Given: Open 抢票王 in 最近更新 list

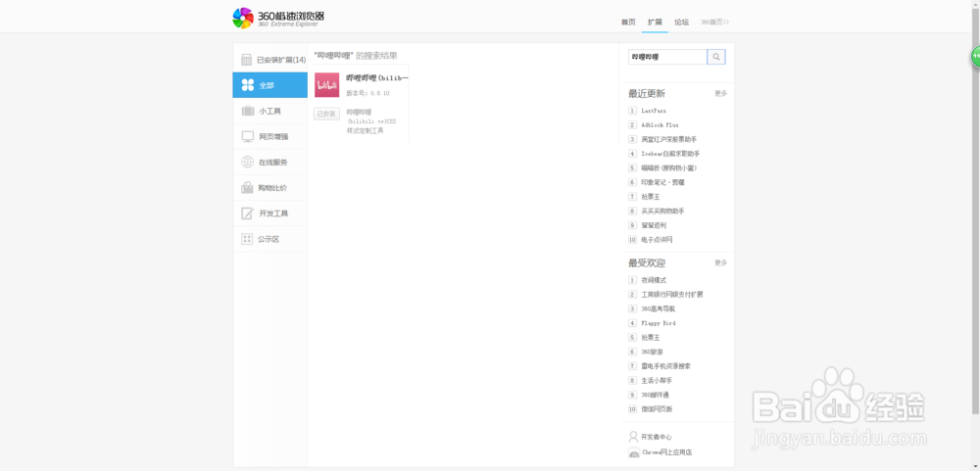Looking at the screenshot, I should coord(651,197).
